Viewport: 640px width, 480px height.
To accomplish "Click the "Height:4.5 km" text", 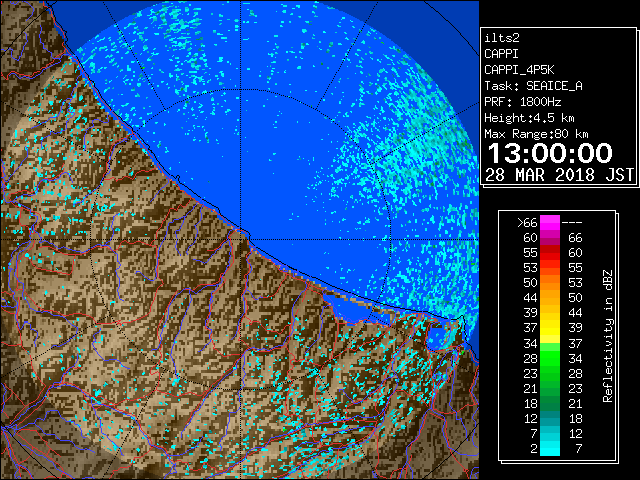I will click(529, 118).
